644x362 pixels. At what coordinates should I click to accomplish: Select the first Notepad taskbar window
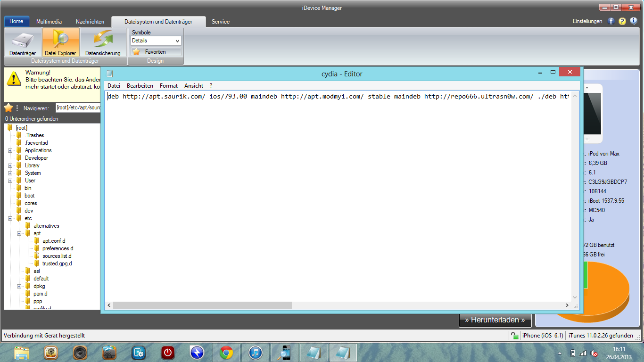click(314, 353)
